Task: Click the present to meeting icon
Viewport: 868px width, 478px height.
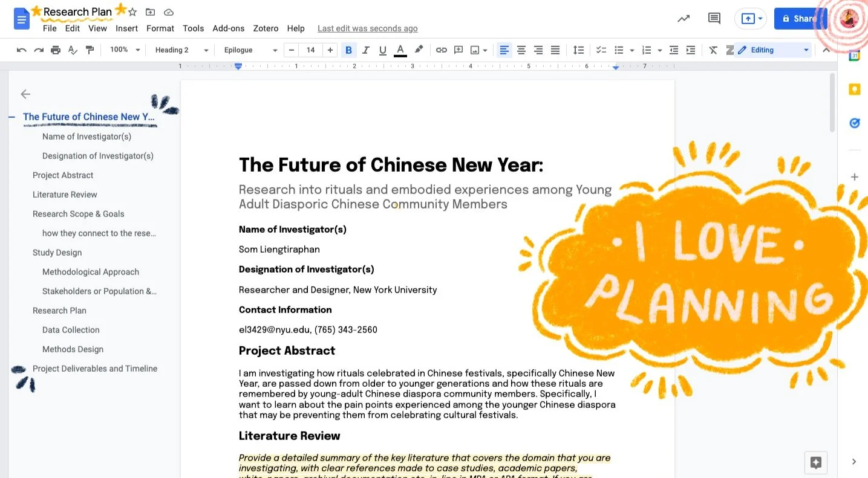Action: pyautogui.click(x=748, y=19)
